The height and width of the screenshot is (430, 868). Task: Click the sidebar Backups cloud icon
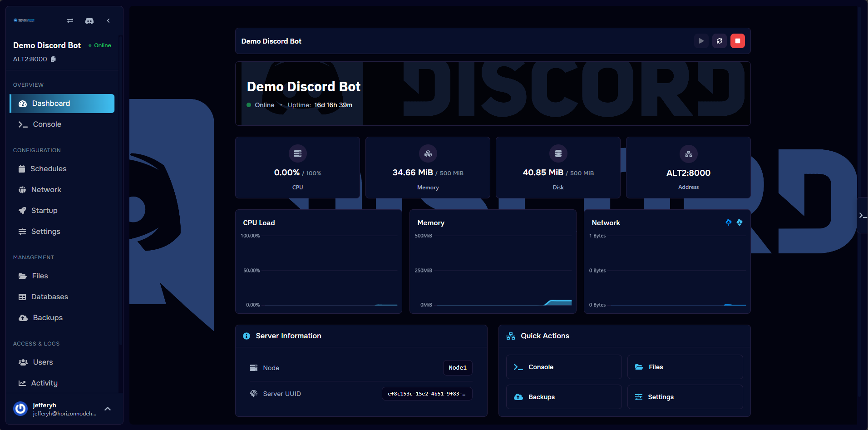point(23,318)
